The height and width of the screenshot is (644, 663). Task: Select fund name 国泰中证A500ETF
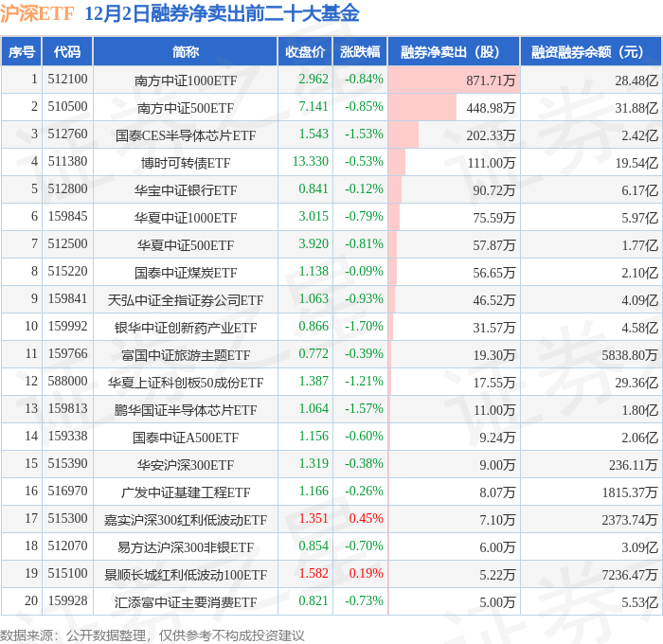pos(186,438)
